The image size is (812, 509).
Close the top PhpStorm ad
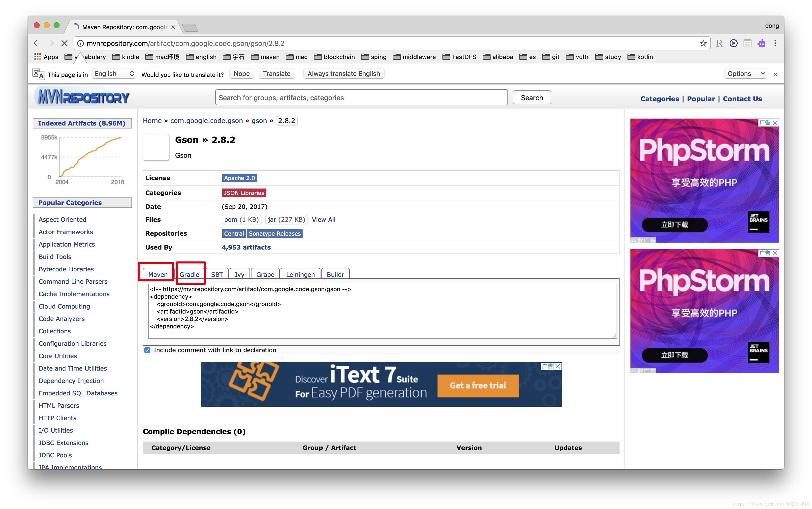coord(775,123)
